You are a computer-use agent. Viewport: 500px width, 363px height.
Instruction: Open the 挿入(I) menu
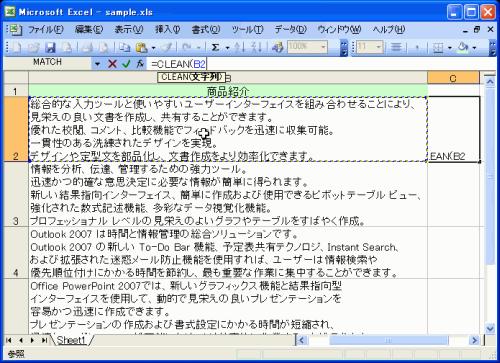click(168, 30)
